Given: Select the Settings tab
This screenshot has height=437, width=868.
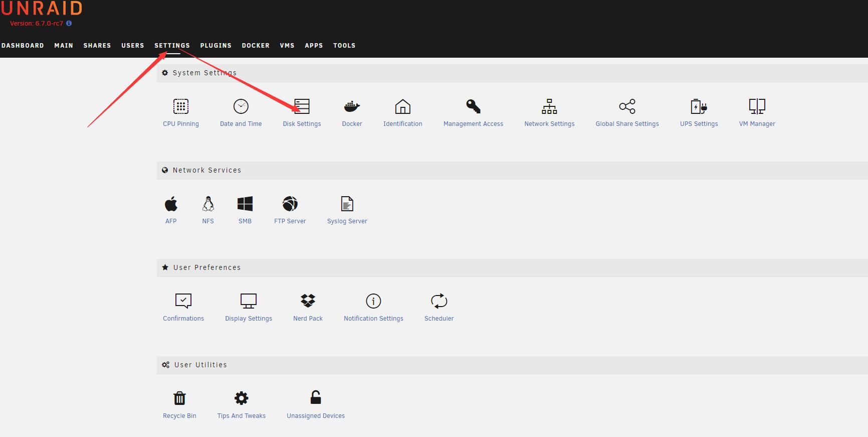Looking at the screenshot, I should [172, 45].
